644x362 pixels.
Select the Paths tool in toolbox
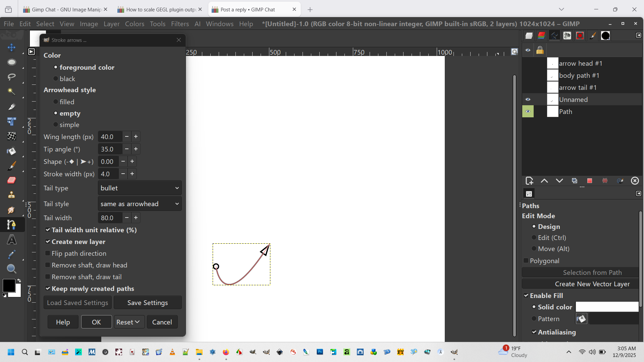pyautogui.click(x=11, y=225)
